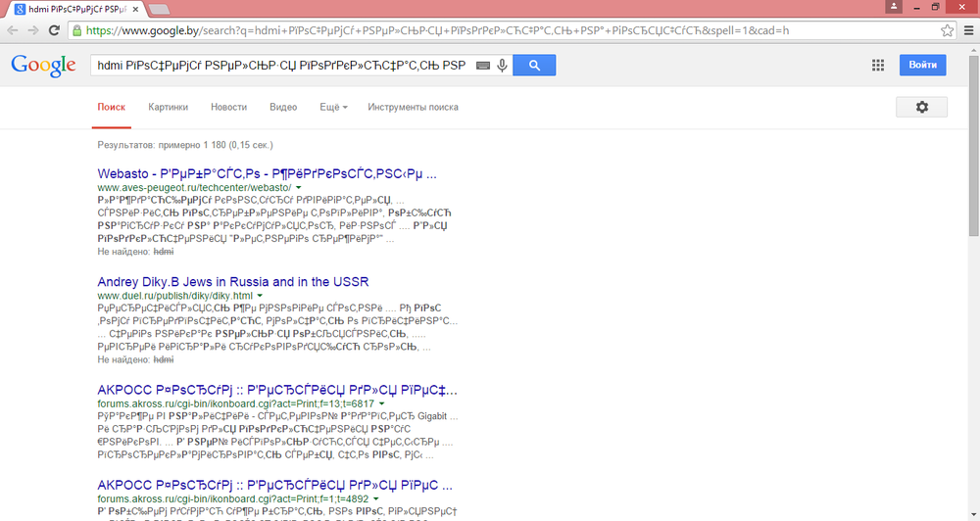The width and height of the screenshot is (980, 521).
Task: Expand arrow next to duel.ru result URL
Action: 261,295
